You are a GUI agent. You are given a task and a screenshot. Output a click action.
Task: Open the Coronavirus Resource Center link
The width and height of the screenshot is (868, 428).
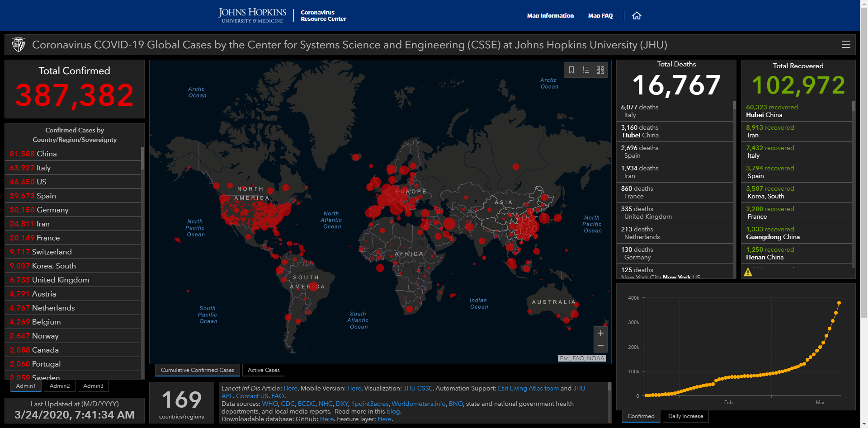coord(324,16)
